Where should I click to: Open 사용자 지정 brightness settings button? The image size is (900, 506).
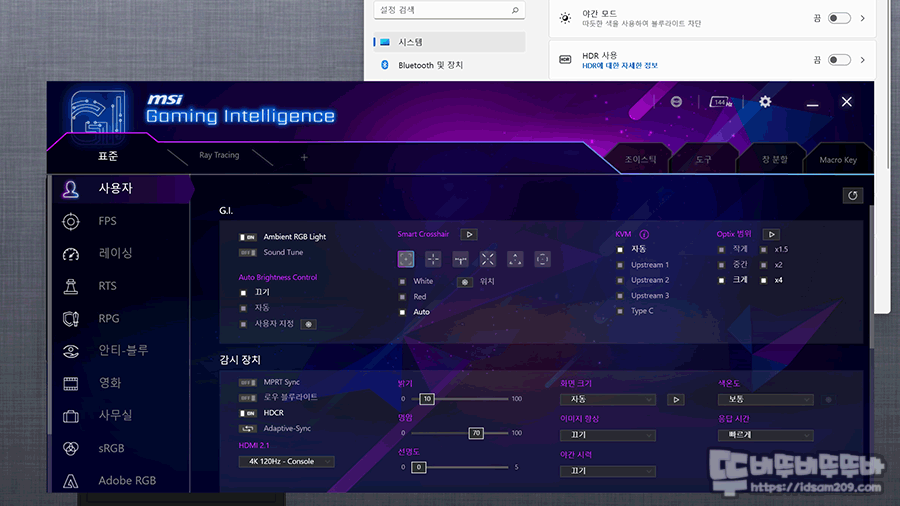click(x=308, y=324)
